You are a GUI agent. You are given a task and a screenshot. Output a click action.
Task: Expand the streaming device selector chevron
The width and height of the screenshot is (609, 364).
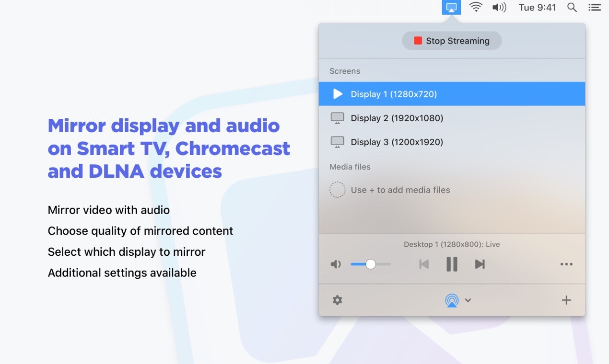(x=468, y=300)
